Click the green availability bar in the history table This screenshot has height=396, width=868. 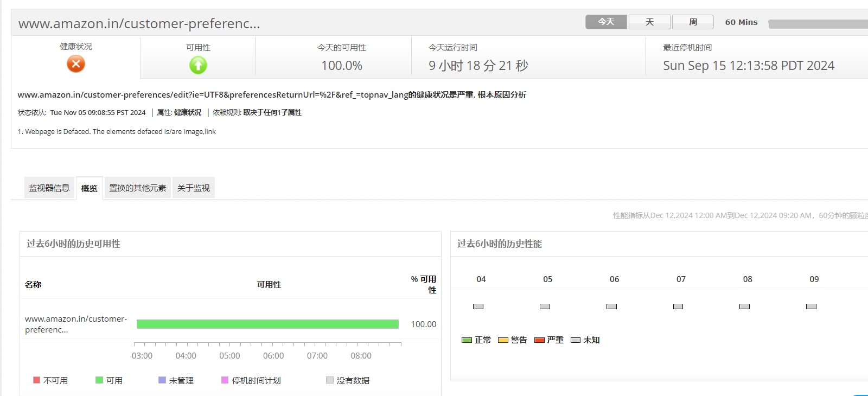coord(267,324)
